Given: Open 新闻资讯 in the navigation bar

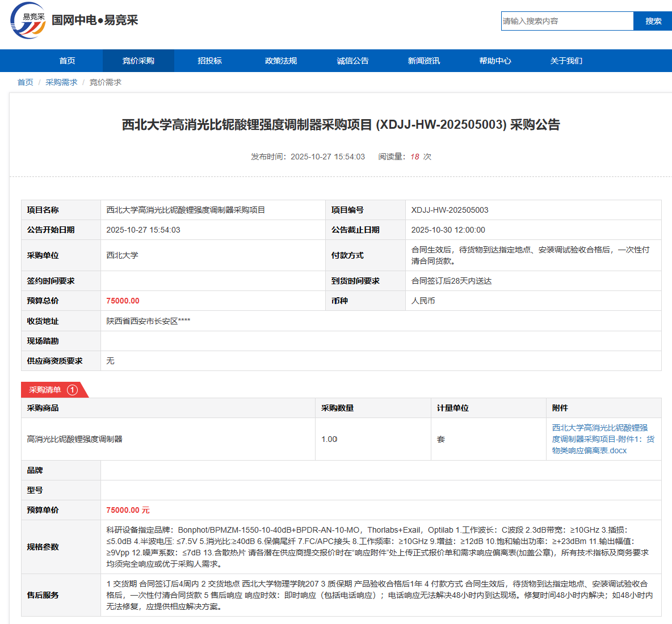Looking at the screenshot, I should [423, 61].
